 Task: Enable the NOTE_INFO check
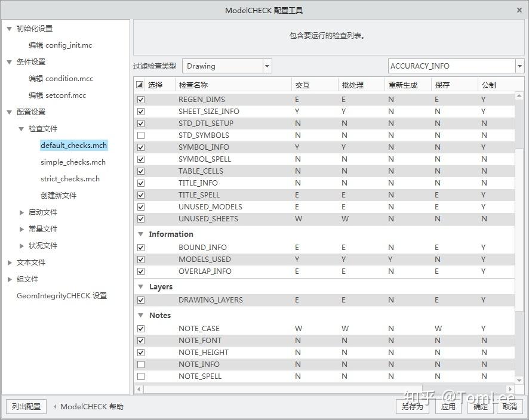point(140,364)
